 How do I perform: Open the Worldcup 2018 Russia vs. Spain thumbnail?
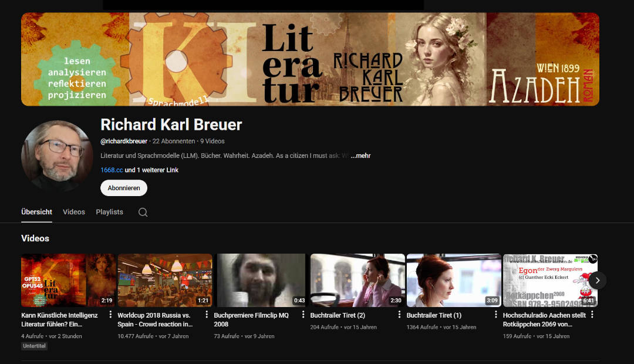coord(165,280)
